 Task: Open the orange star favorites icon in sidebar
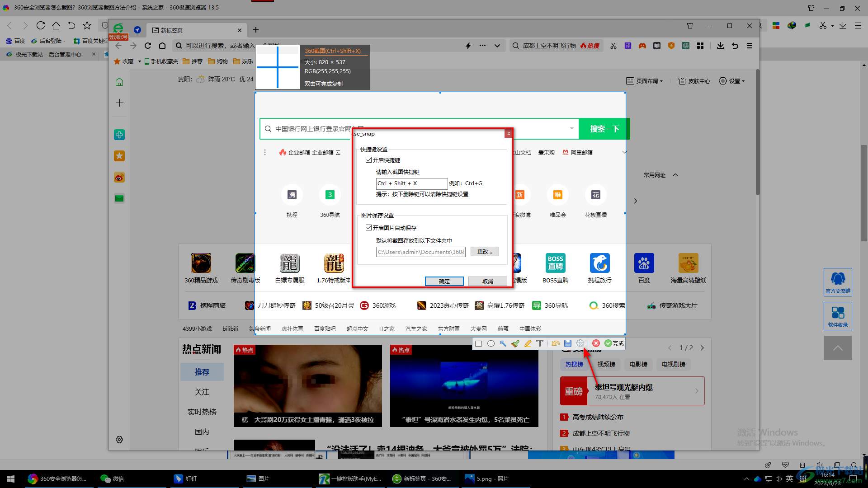click(x=119, y=156)
